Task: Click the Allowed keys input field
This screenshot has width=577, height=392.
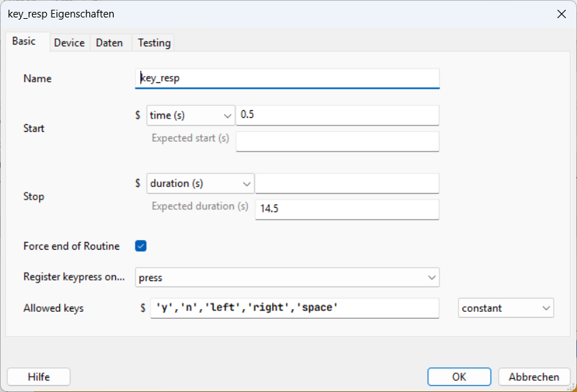Action: [294, 308]
